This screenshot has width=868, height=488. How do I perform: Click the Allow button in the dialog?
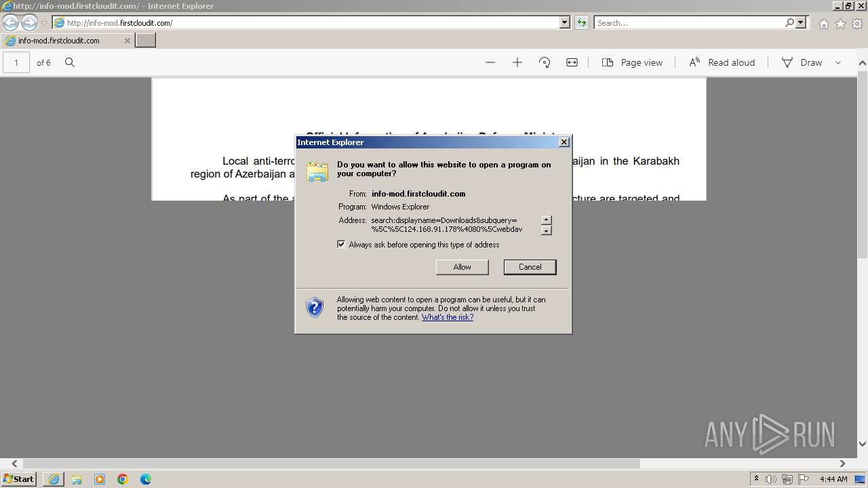click(462, 267)
